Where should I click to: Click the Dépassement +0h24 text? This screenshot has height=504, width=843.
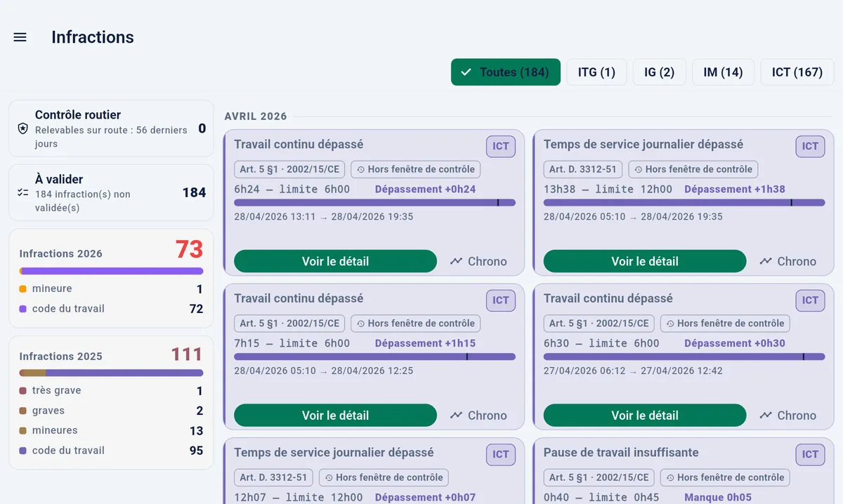point(425,190)
